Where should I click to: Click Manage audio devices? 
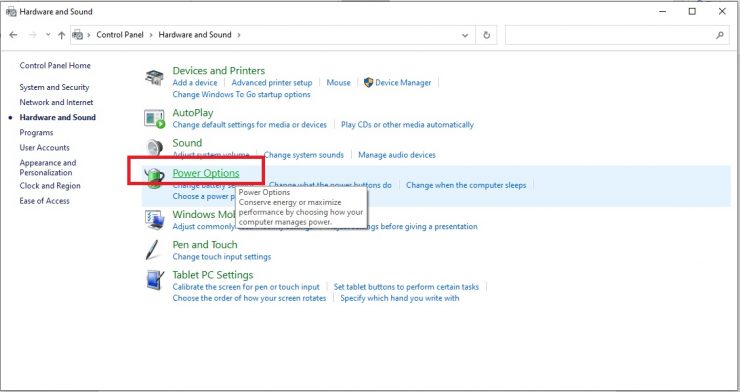(x=397, y=155)
